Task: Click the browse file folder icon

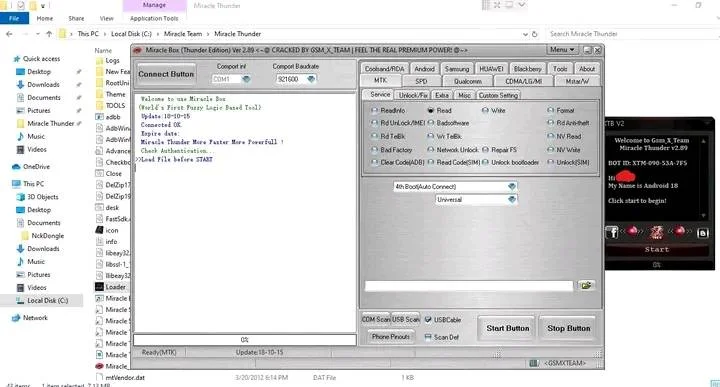Action: 586,286
